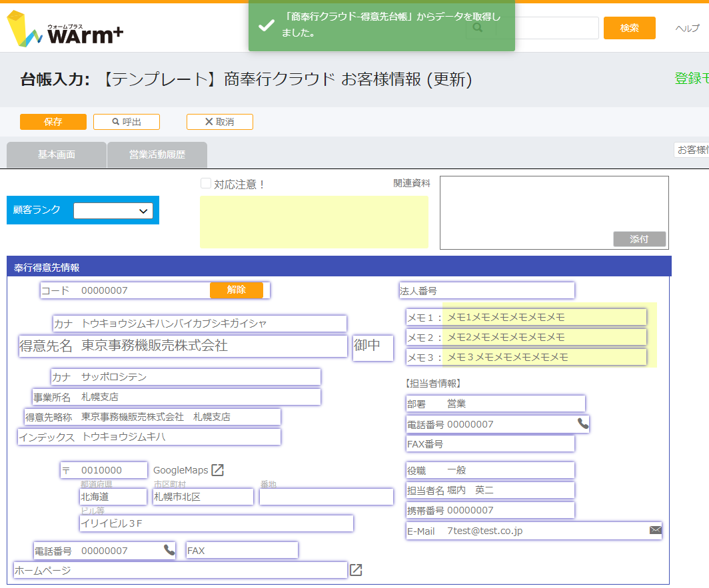Click the magnifier icon in the top search box
Image resolution: width=709 pixels, height=588 pixels.
click(x=478, y=28)
